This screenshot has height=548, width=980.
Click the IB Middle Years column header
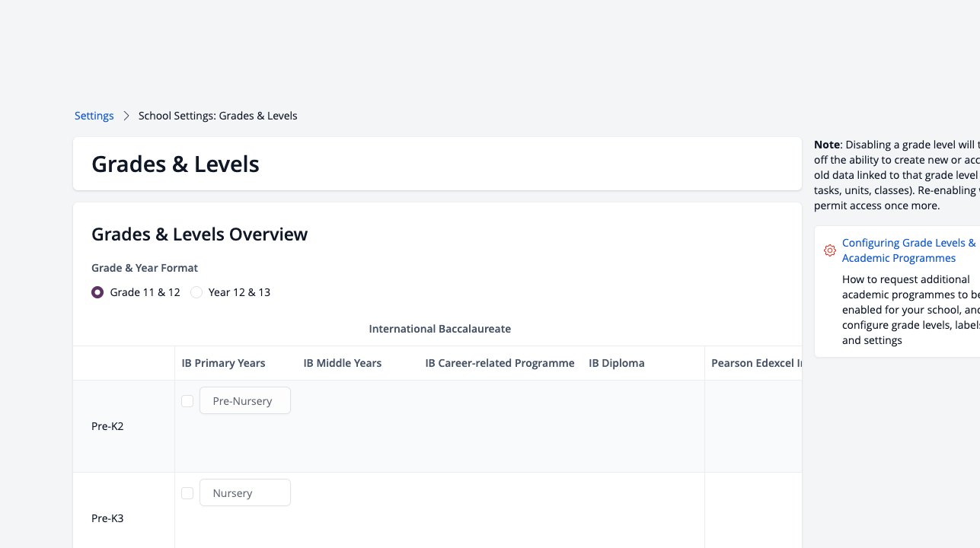(x=343, y=363)
